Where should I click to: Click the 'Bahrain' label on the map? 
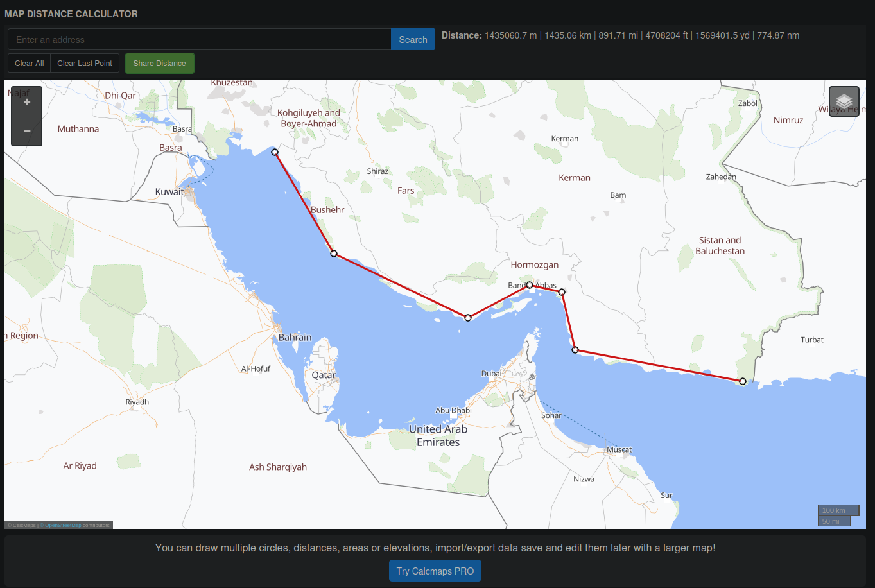coord(295,337)
